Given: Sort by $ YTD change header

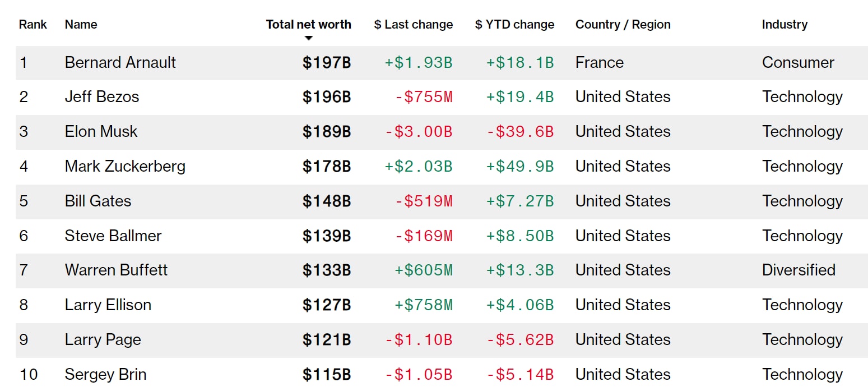Looking at the screenshot, I should point(514,25).
